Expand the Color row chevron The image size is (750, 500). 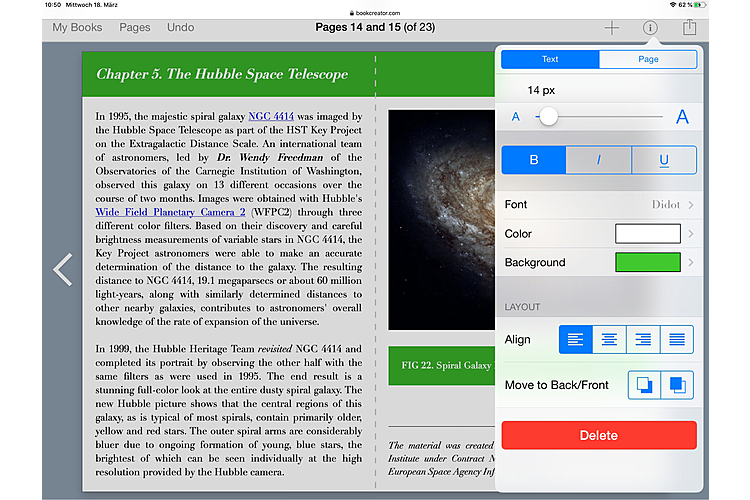[x=691, y=234]
